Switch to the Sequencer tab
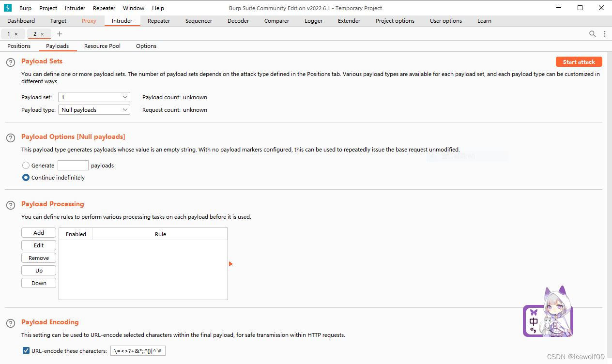This screenshot has width=612, height=364. click(x=199, y=21)
